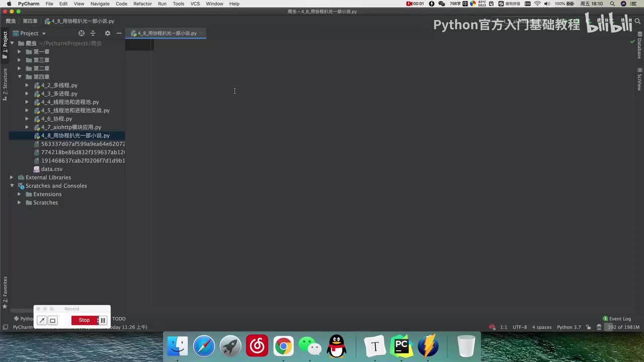Viewport: 644px width, 362px height.
Task: Toggle the read-only lock icon in status bar
Action: click(x=588, y=327)
